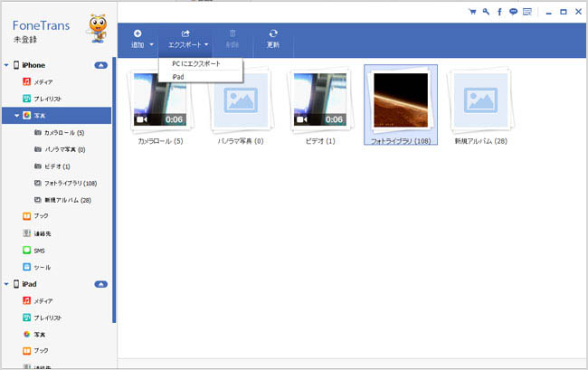588x370 pixels.
Task: Eject iPhone using the blue eject button
Action: (100, 66)
